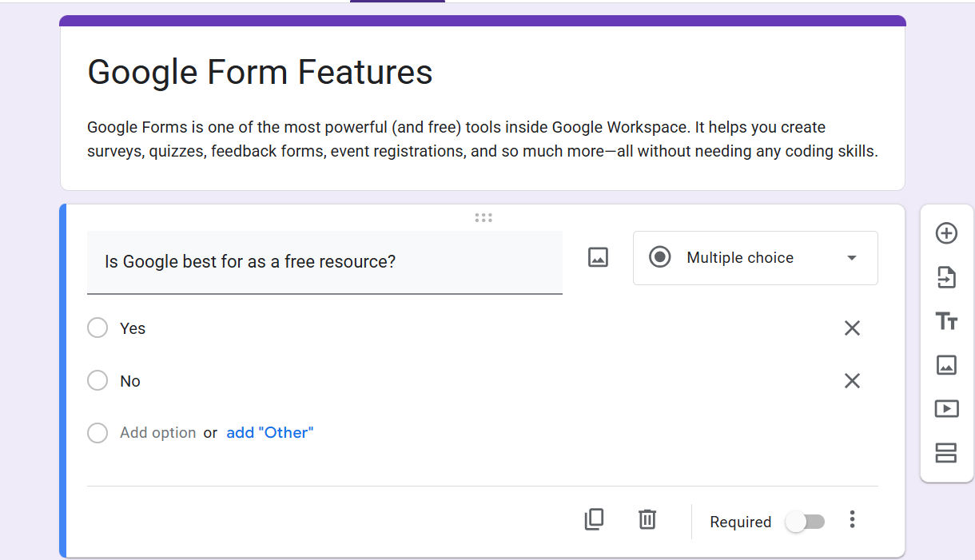Add a new question
The image size is (975, 560).
tap(946, 233)
